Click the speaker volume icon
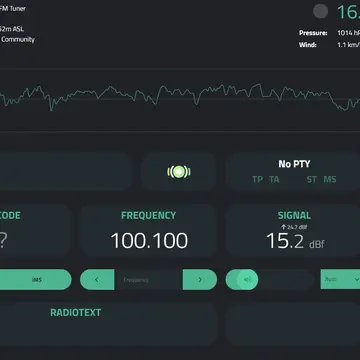The image size is (360, 360). (247, 280)
